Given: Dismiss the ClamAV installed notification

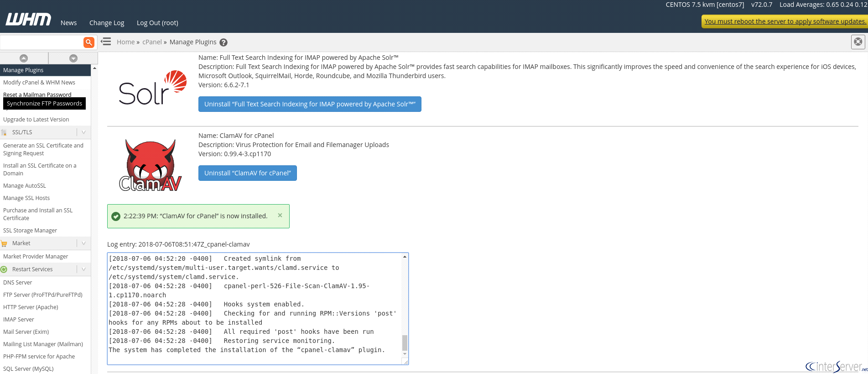Looking at the screenshot, I should (x=280, y=215).
